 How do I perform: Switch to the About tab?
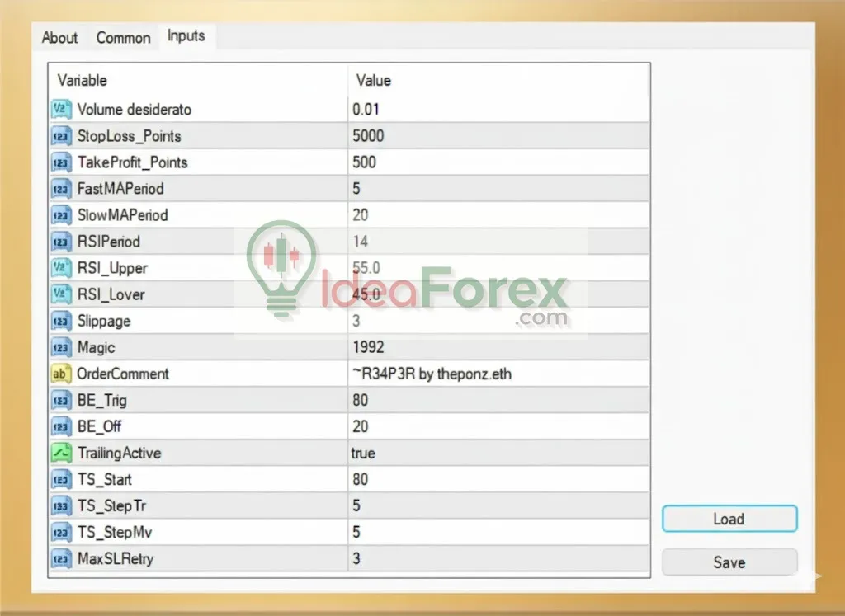pyautogui.click(x=59, y=38)
